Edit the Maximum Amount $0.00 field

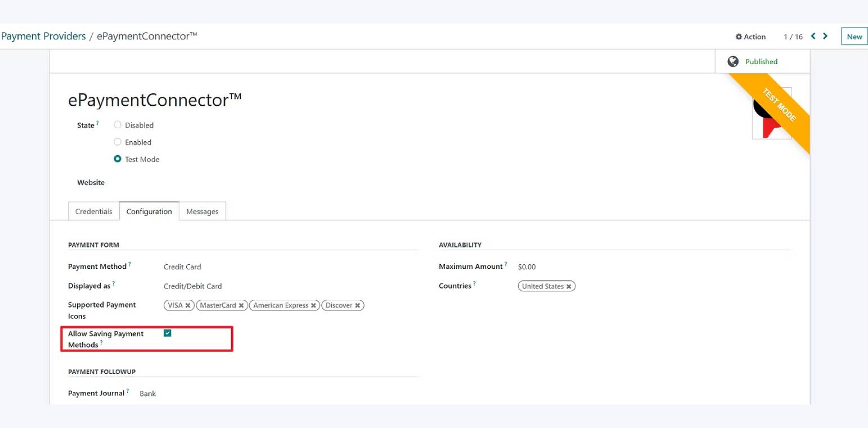tap(527, 267)
